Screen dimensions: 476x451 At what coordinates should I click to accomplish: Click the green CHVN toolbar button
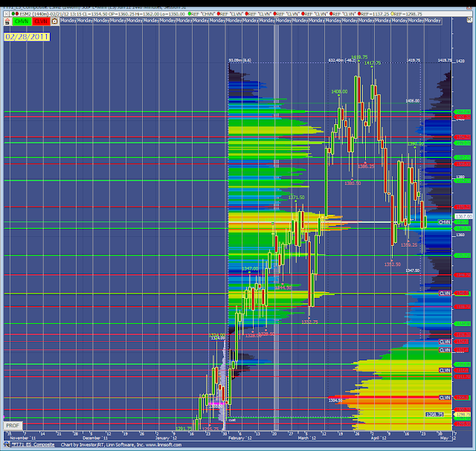pos(22,22)
